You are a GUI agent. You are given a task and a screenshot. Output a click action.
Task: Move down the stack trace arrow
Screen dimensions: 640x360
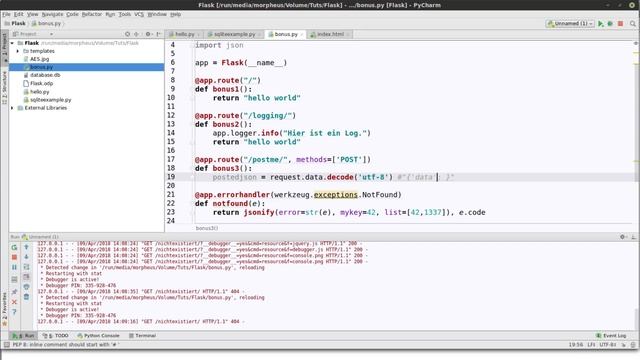coord(26,257)
